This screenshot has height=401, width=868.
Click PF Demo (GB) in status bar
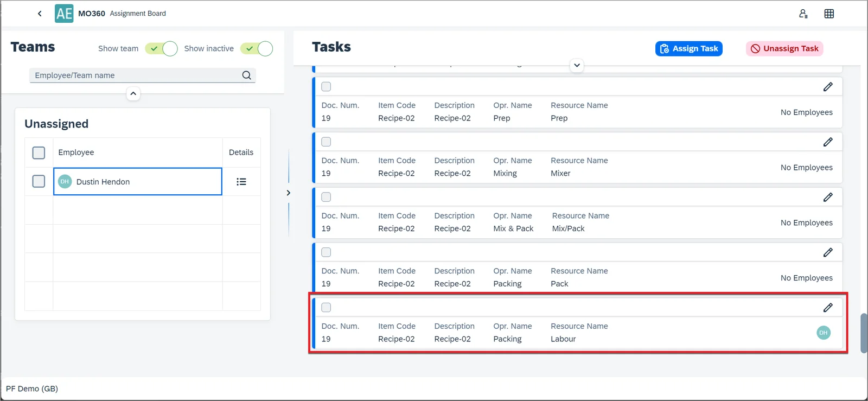tap(32, 389)
